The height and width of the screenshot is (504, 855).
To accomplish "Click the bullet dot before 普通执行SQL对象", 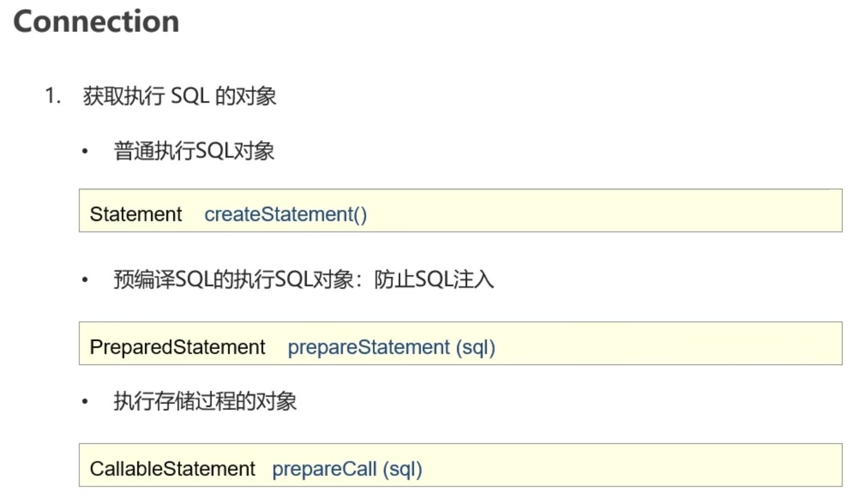I will pyautogui.click(x=85, y=151).
